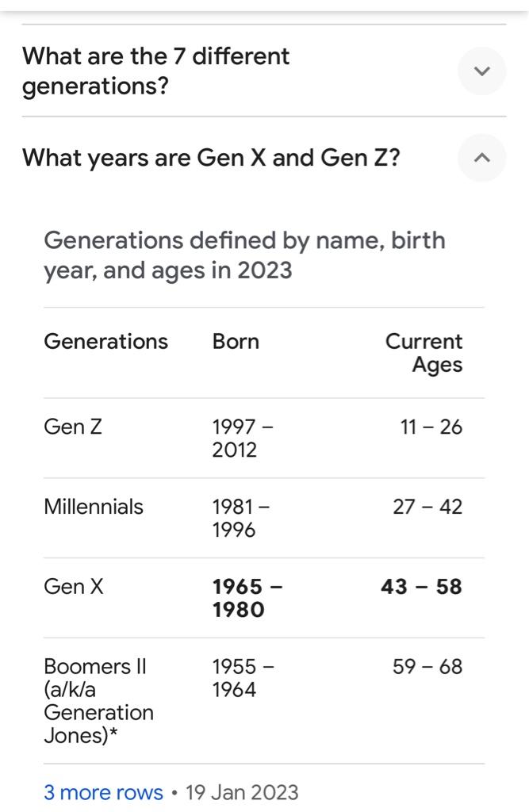Screen dimensions: 529x812
Task: Click the 'Gen X' row label
Action: point(74,586)
